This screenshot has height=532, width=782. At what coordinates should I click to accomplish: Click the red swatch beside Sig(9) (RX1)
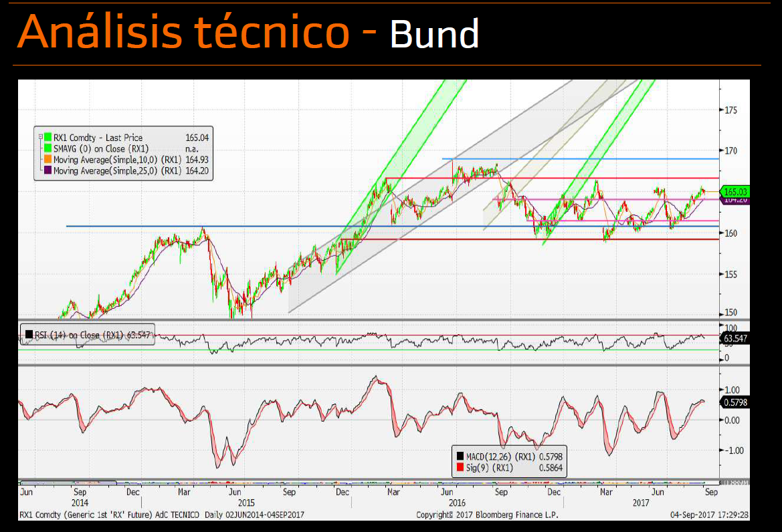(x=460, y=467)
